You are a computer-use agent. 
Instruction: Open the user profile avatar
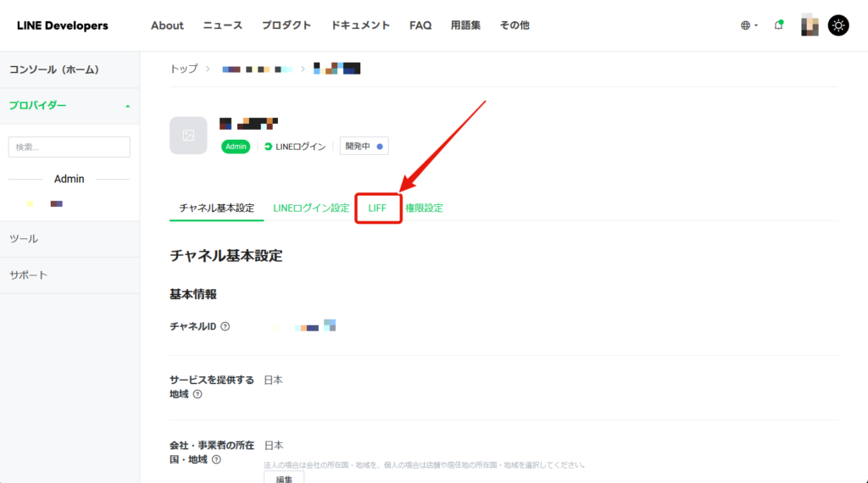click(810, 25)
